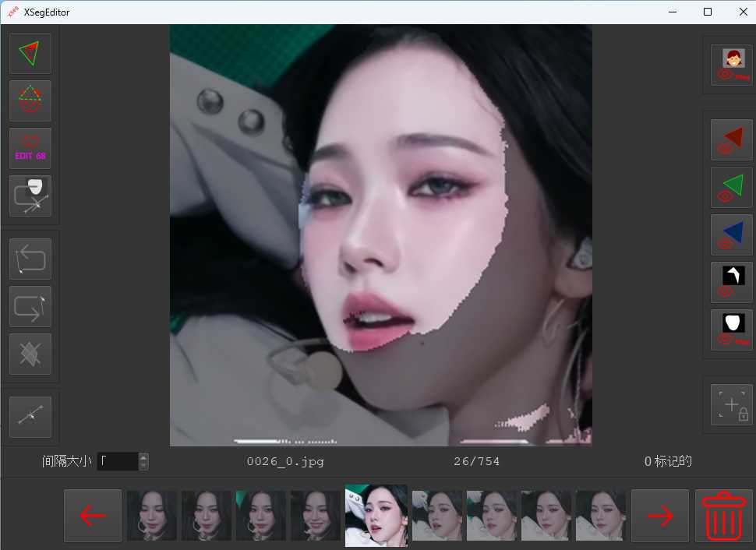Screen dimensions: 756x550
Task: Minimize the XSegEditor window
Action: click(x=673, y=12)
